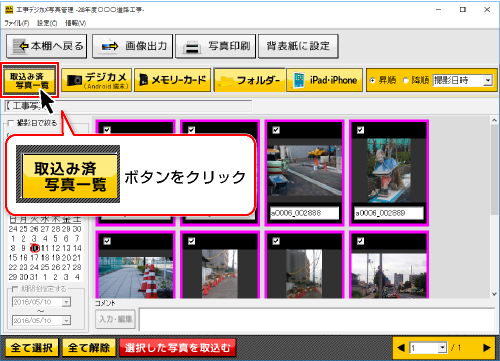Uncheck photo a0006_002889 checkbox
This screenshot has width=500, height=361.
[360, 130]
